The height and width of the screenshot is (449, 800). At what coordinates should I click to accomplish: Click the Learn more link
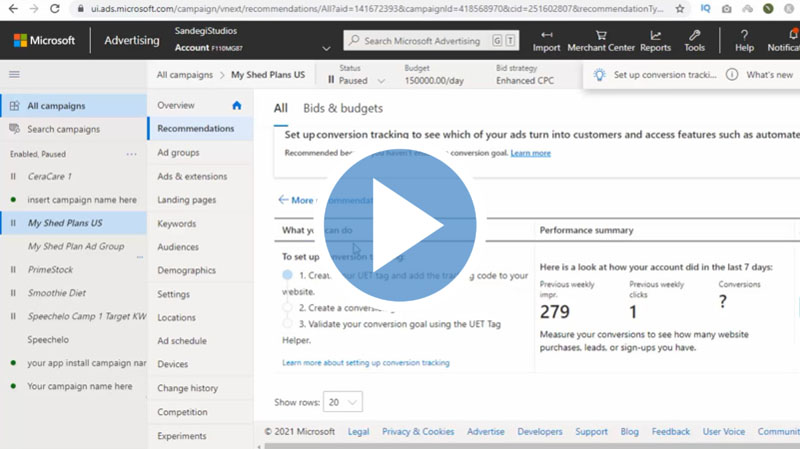(x=531, y=153)
